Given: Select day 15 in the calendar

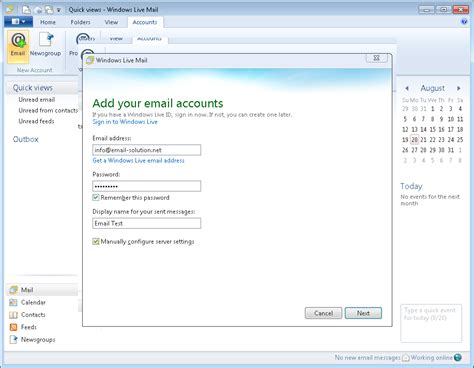Looking at the screenshot, I should [433, 129].
